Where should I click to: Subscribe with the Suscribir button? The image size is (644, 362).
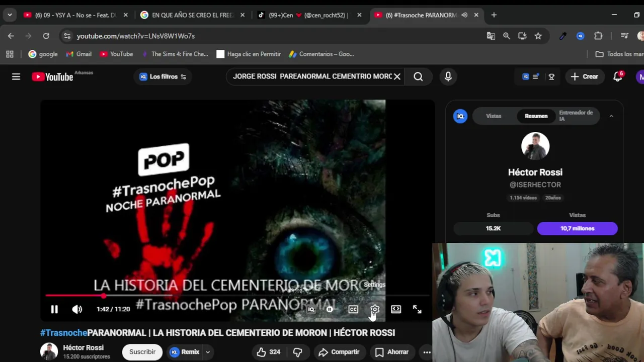point(142,352)
